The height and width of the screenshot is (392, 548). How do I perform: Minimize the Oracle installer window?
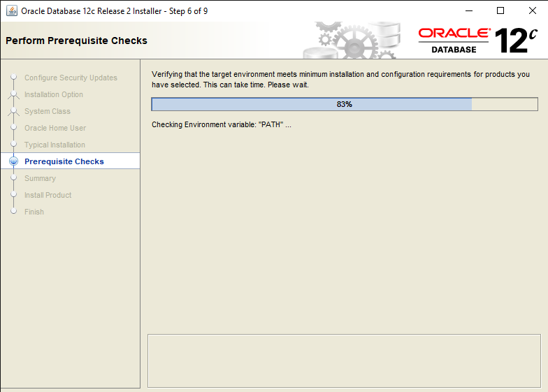(468, 11)
